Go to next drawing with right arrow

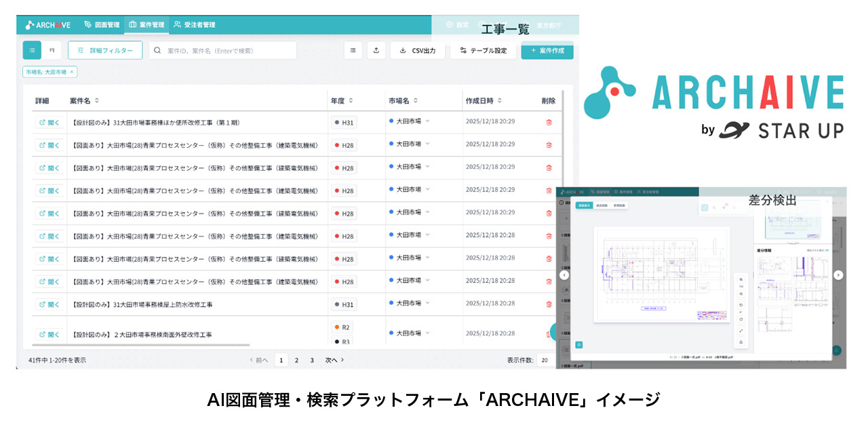point(838,274)
